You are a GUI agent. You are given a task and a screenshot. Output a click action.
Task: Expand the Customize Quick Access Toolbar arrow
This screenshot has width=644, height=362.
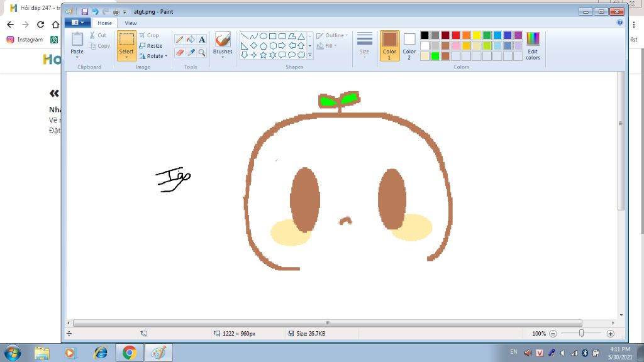pos(125,13)
